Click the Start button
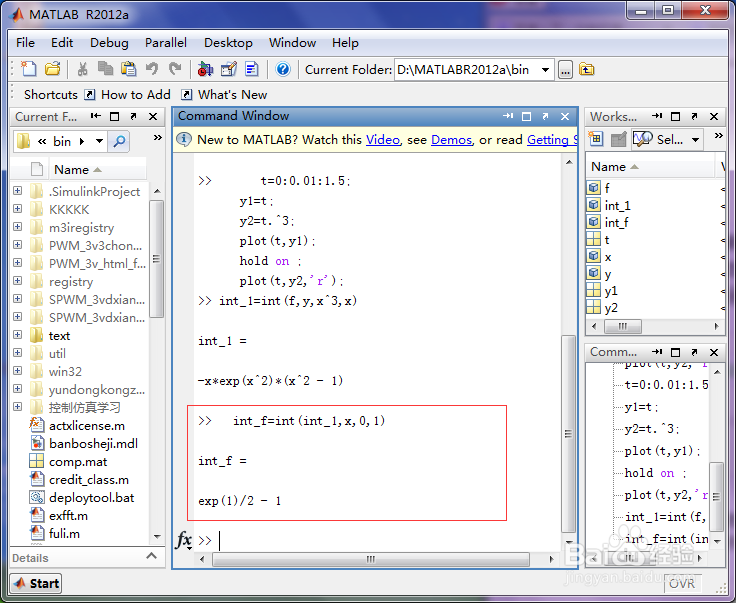 click(36, 583)
